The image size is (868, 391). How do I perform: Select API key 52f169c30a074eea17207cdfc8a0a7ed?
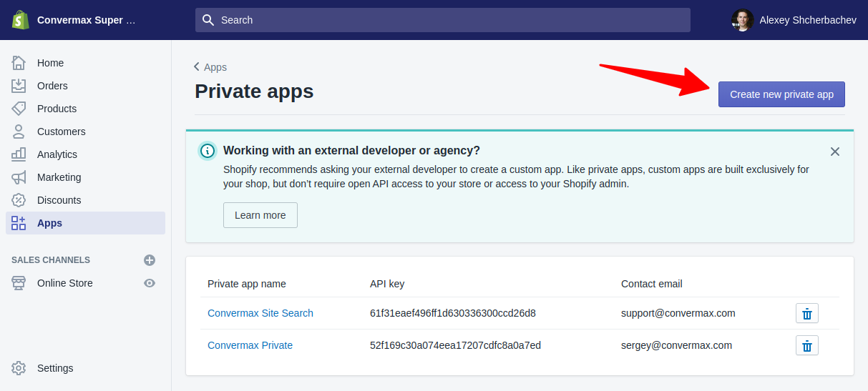(455, 345)
